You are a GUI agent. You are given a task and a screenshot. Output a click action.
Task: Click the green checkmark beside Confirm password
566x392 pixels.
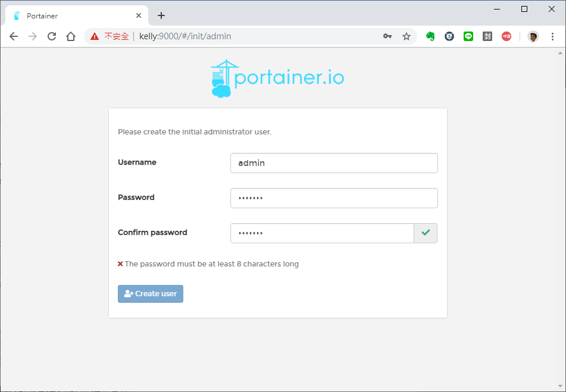[426, 233]
